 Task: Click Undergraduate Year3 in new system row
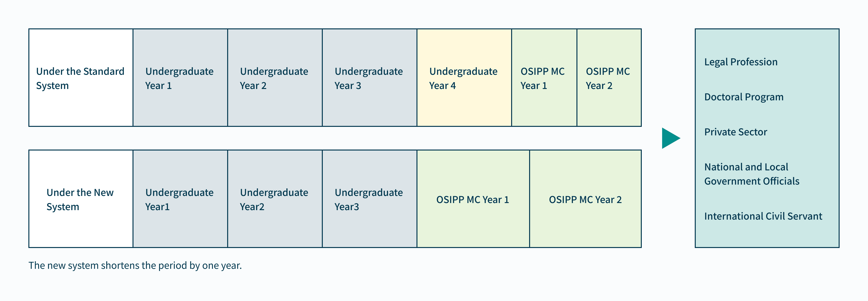pos(369,199)
